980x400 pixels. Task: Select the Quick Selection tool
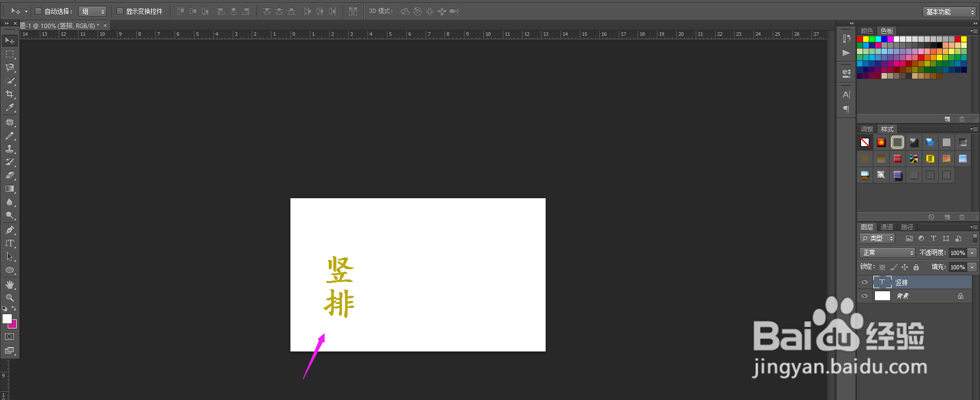[x=10, y=81]
